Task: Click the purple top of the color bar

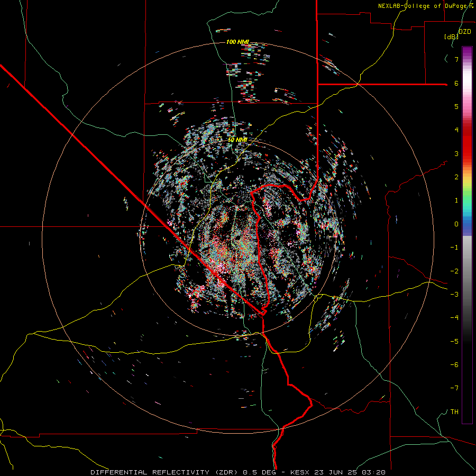Action: (x=467, y=50)
